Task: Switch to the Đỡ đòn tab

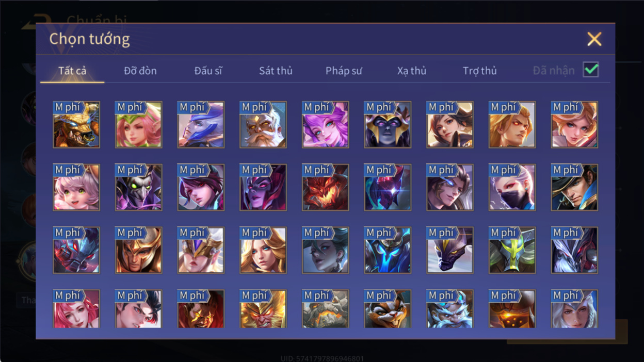Action: [140, 71]
